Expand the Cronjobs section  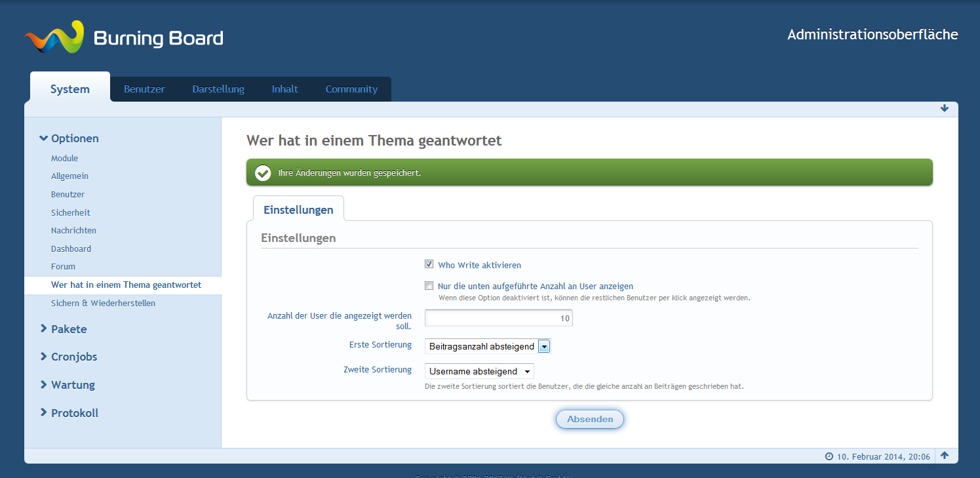coord(68,357)
